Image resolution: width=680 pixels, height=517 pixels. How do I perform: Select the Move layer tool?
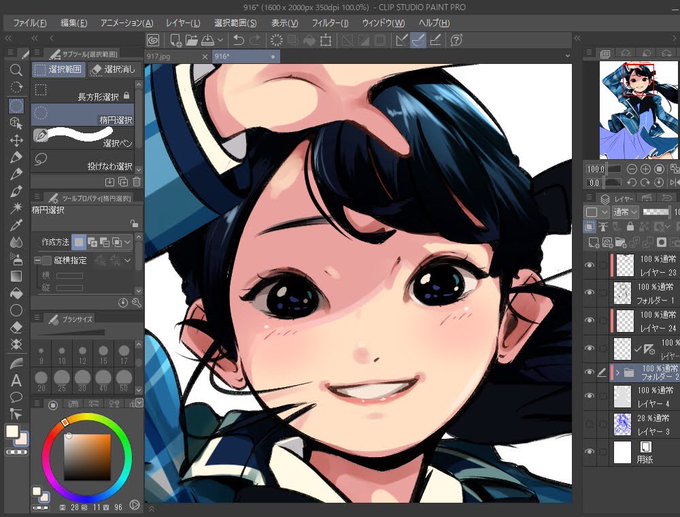click(x=16, y=140)
